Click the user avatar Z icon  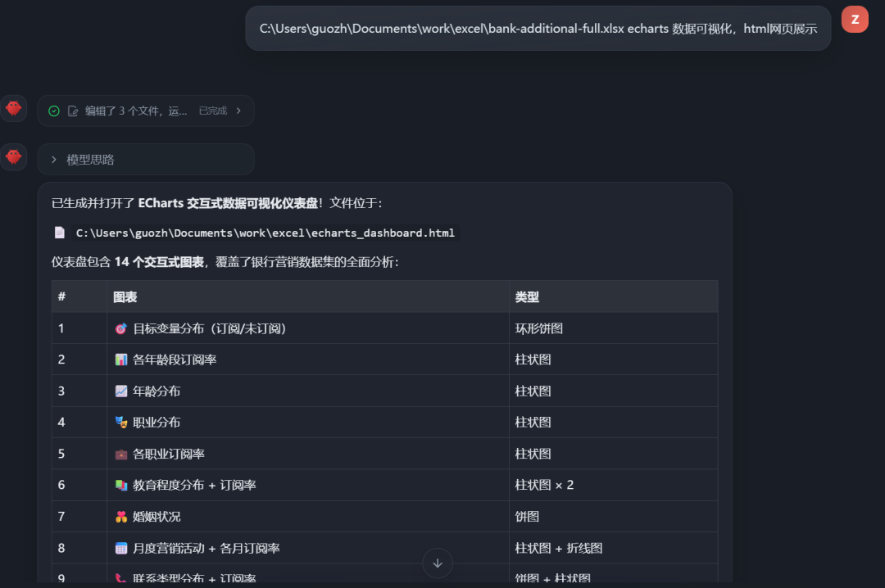(855, 19)
